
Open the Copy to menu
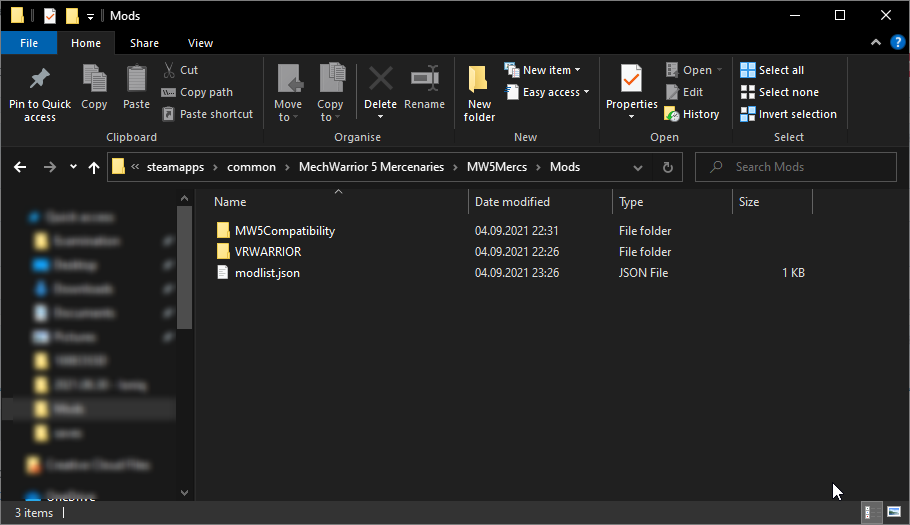tap(330, 93)
